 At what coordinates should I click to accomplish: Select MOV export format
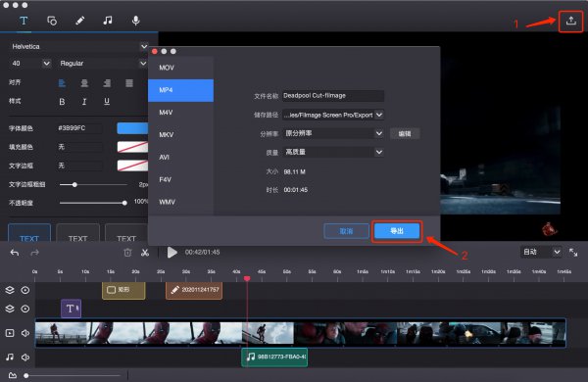tap(180, 68)
